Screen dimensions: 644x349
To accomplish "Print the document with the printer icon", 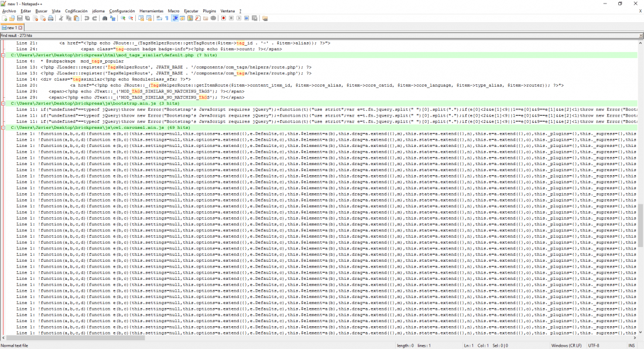I will pyautogui.click(x=50, y=18).
